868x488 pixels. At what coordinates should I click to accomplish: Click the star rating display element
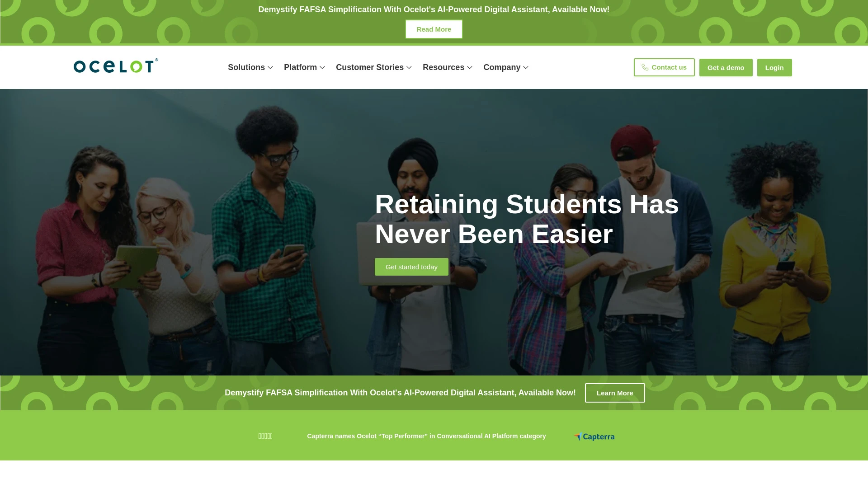coord(265,436)
